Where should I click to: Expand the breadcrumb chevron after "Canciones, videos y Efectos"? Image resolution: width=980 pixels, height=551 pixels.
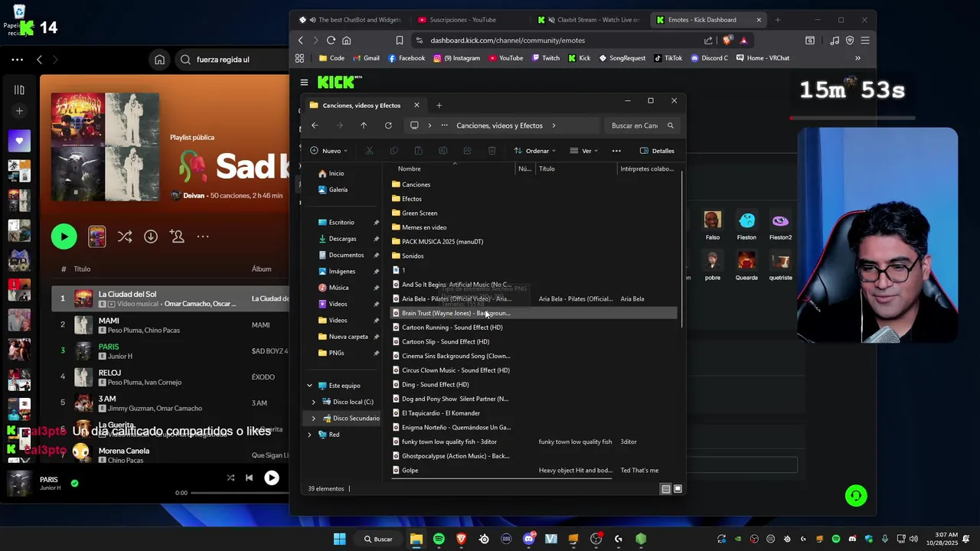pyautogui.click(x=554, y=126)
